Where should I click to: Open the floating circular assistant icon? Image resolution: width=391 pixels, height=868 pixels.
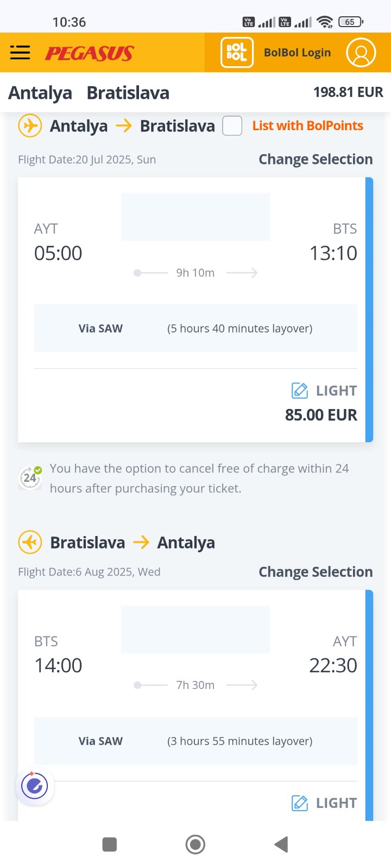coord(35,786)
